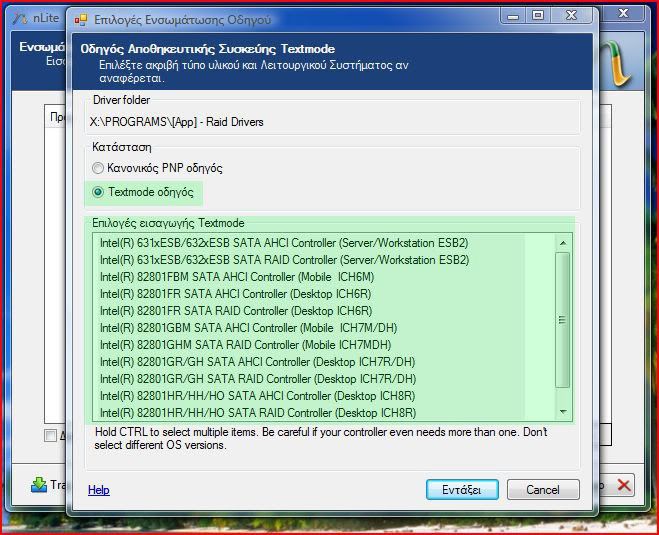Screen dimensions: 659x535
Task: Select Intel 82801GBM SATA AHCI Controller (Mobile ICH7M/DH)
Action: click(x=250, y=328)
